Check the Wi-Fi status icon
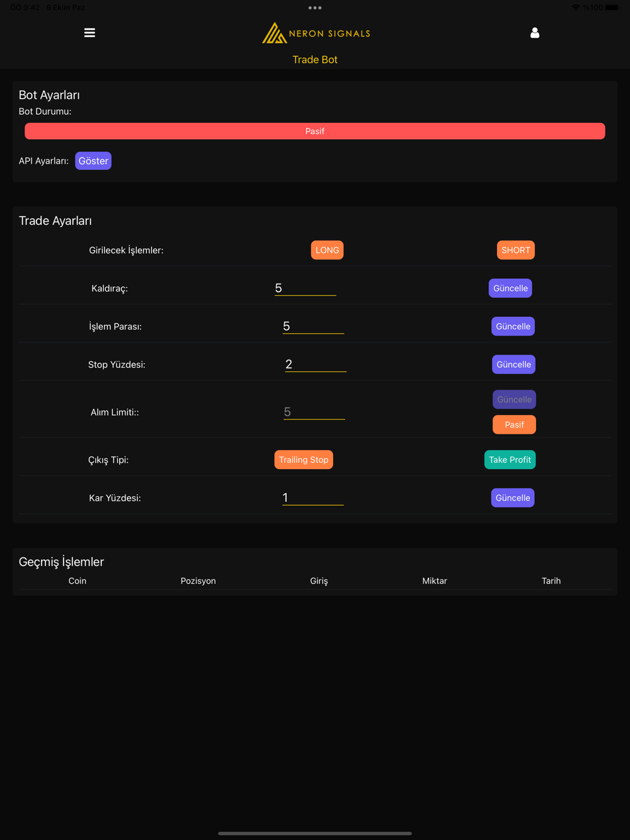630x840 pixels. pos(576,8)
